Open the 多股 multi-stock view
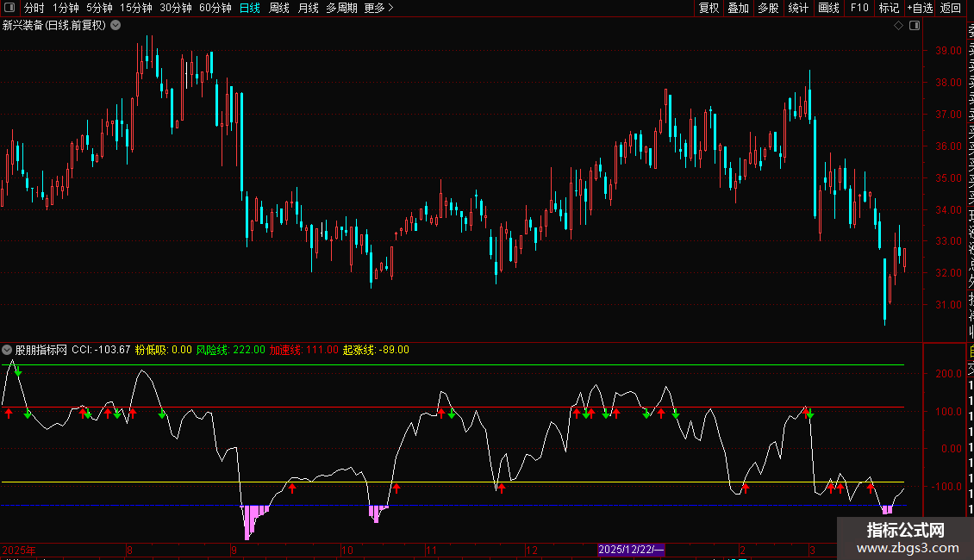 point(768,8)
